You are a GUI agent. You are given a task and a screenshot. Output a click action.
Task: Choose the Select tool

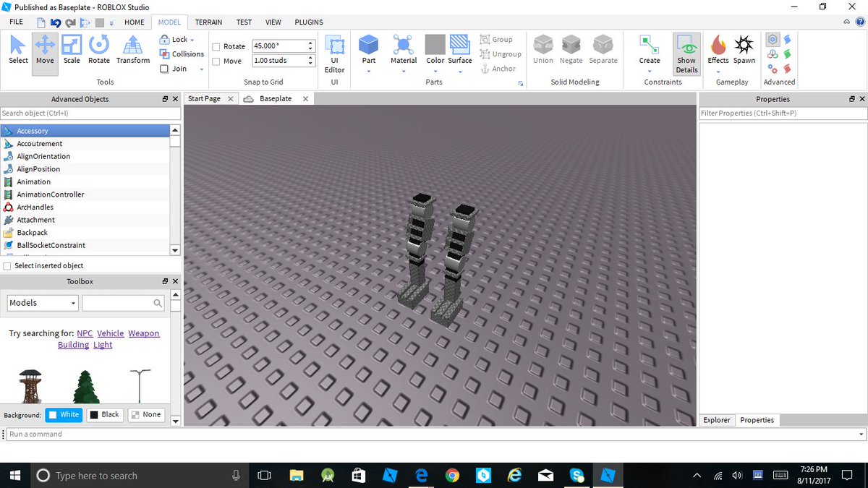click(18, 50)
